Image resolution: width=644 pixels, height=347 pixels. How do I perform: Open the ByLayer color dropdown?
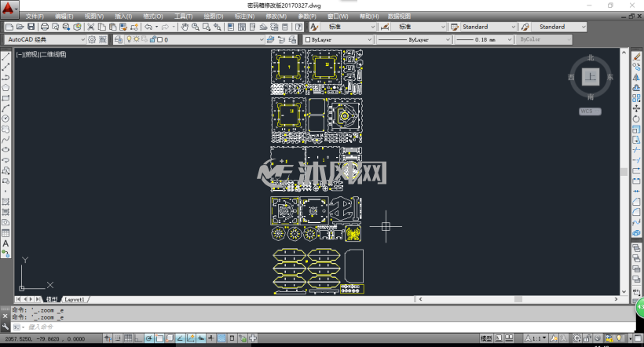(338, 40)
